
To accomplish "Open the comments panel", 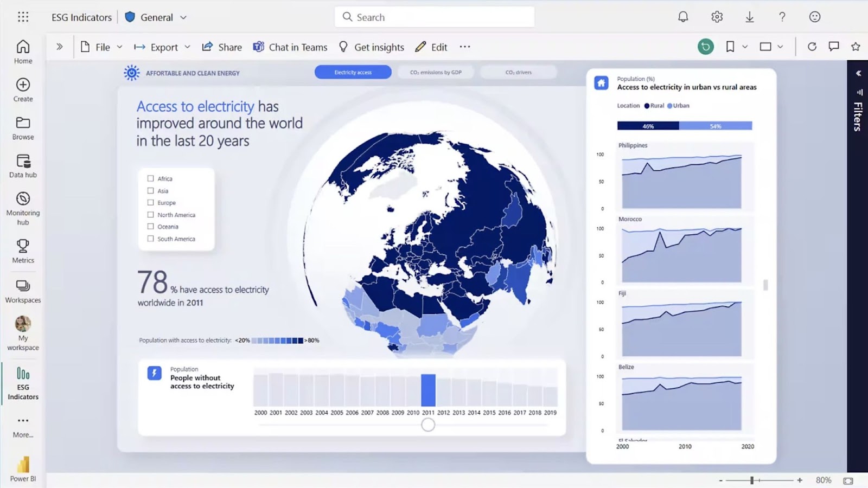I will coord(833,47).
